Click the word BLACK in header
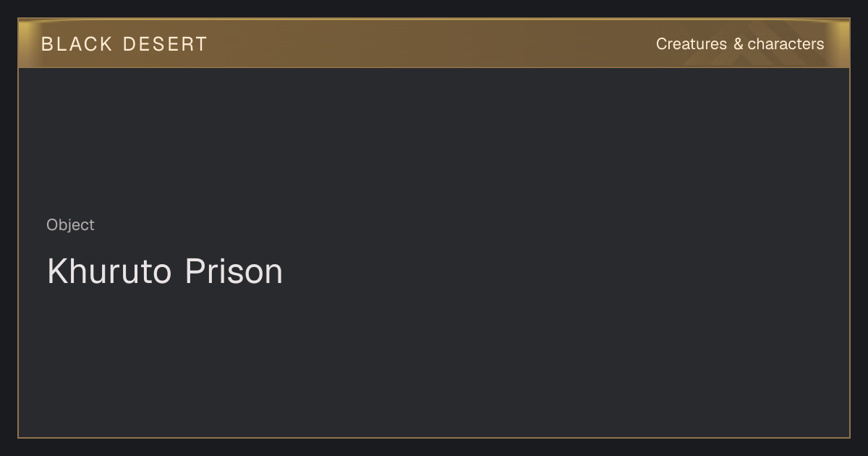868x456 pixels. pos(77,44)
